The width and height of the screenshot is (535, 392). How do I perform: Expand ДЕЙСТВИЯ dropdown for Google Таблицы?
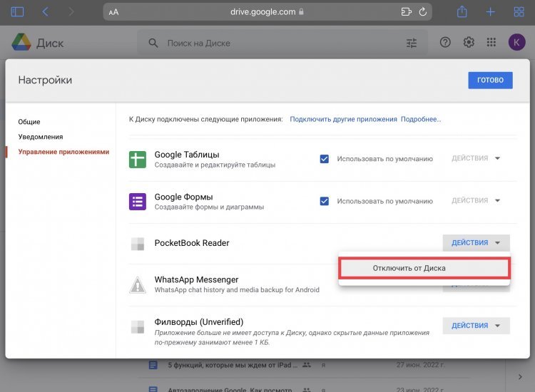pos(476,159)
